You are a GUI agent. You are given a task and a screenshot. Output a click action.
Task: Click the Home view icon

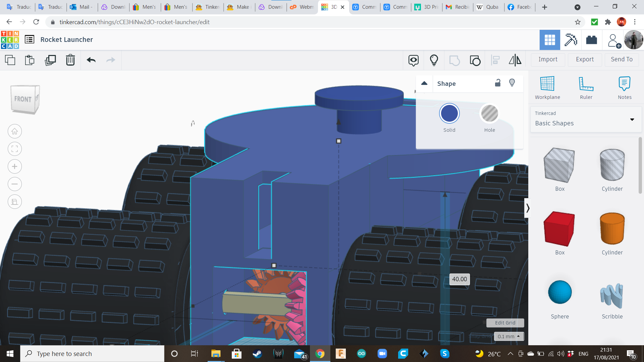click(15, 131)
